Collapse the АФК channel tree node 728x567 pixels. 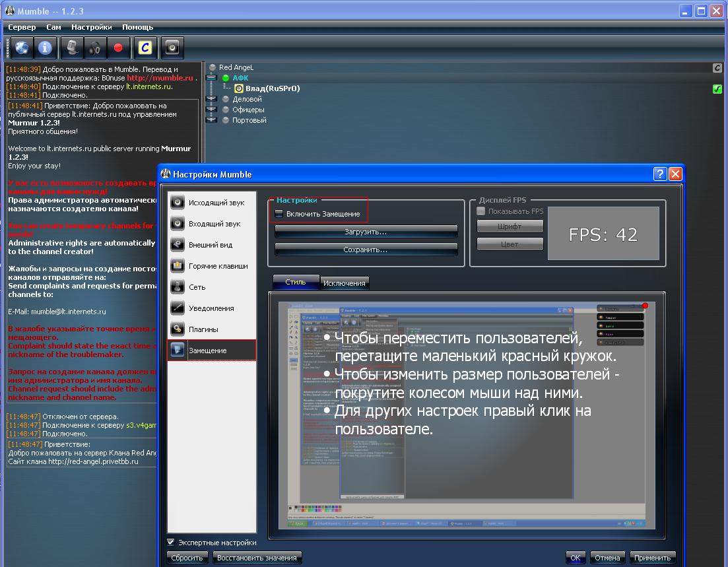211,78
